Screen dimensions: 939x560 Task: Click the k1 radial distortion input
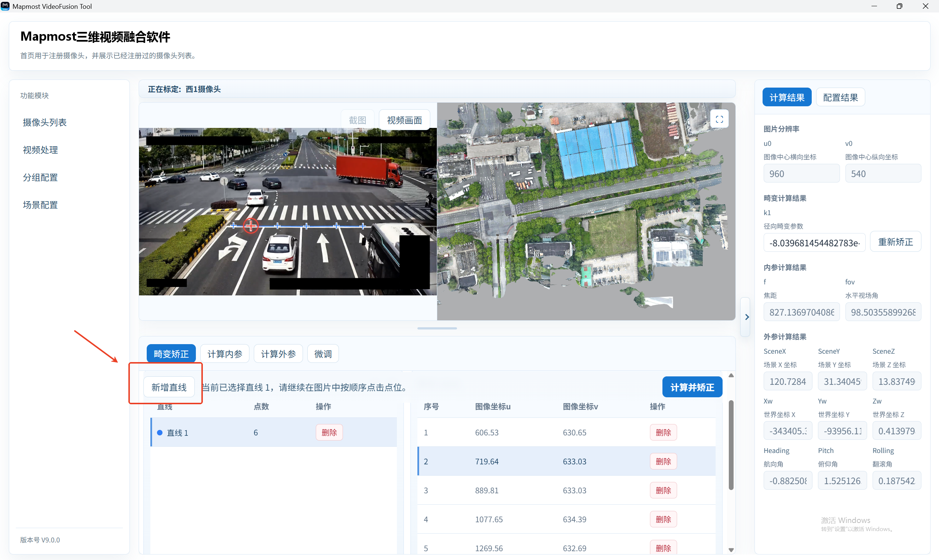814,243
